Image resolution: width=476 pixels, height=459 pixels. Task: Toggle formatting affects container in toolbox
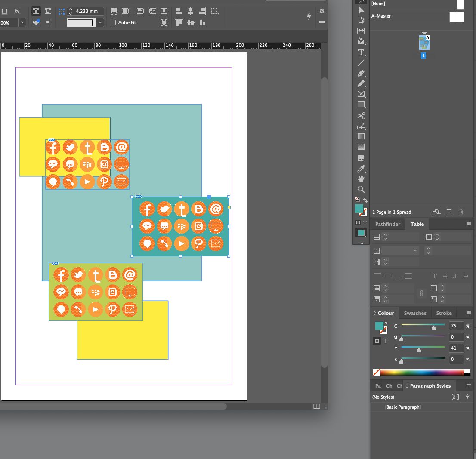pyautogui.click(x=358, y=222)
